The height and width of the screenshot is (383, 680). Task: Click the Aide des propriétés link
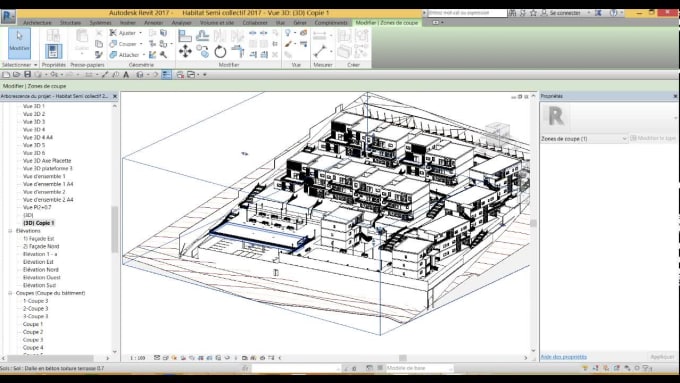[x=563, y=357]
